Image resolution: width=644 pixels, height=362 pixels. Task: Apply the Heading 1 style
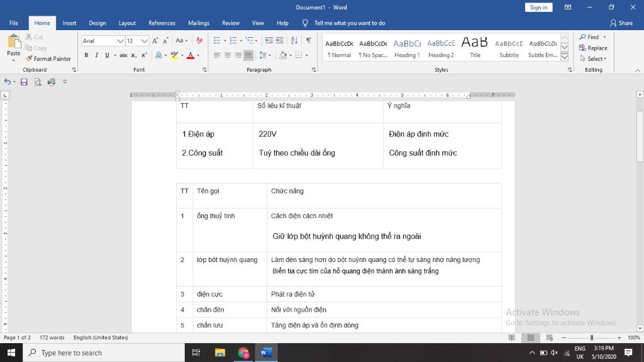[x=407, y=48]
